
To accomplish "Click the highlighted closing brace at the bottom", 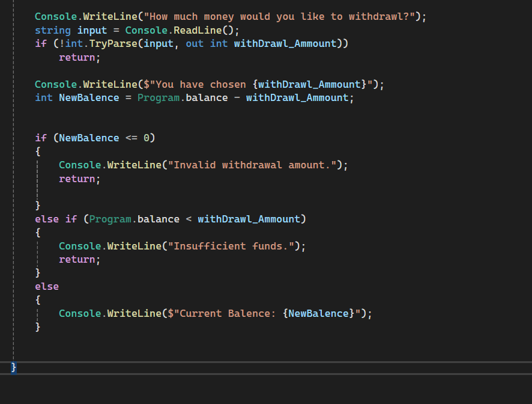I will point(14,367).
